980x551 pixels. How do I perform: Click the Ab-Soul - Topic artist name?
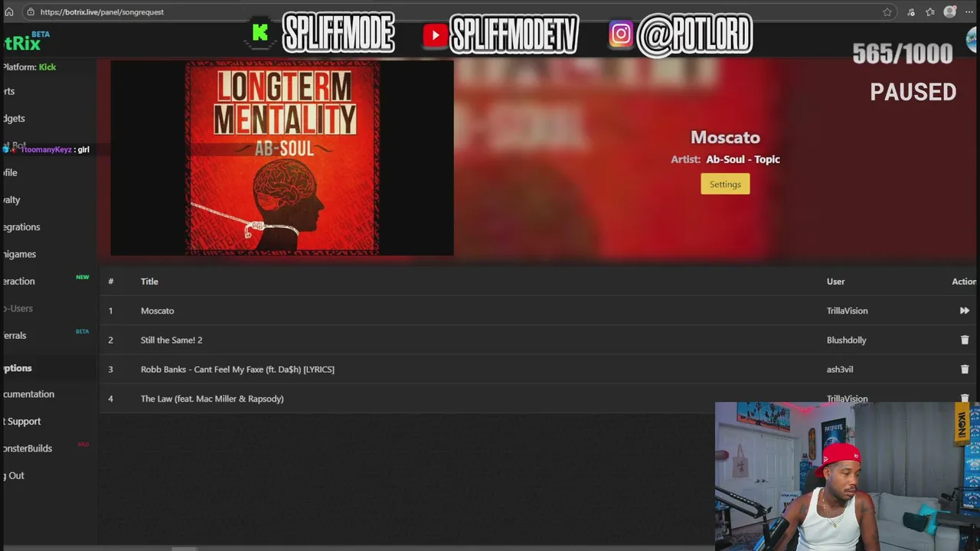tap(743, 159)
